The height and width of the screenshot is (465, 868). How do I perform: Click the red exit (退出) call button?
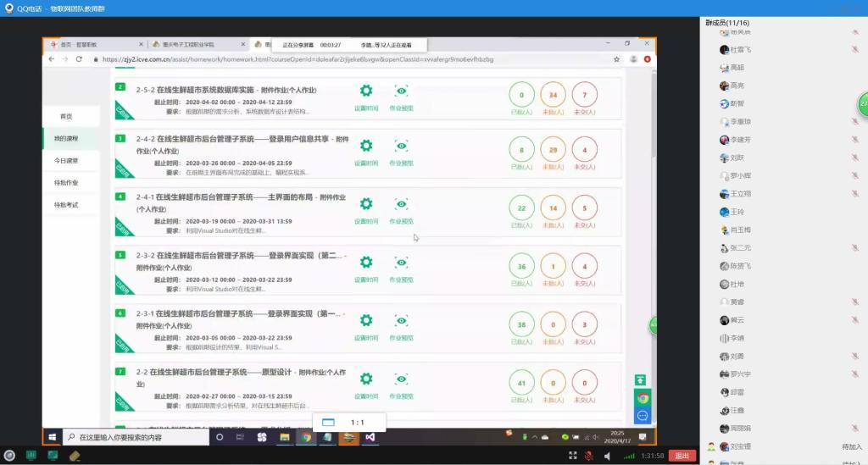coord(682,456)
